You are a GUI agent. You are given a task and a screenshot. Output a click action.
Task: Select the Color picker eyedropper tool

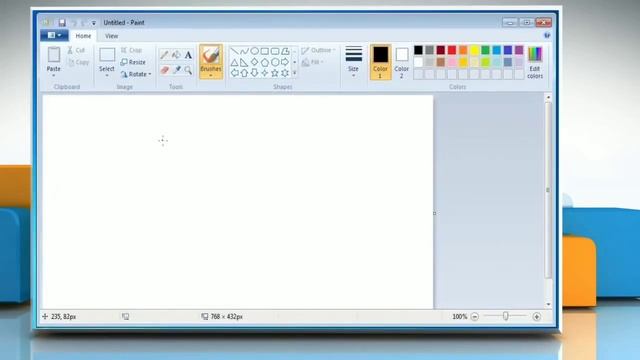176,70
